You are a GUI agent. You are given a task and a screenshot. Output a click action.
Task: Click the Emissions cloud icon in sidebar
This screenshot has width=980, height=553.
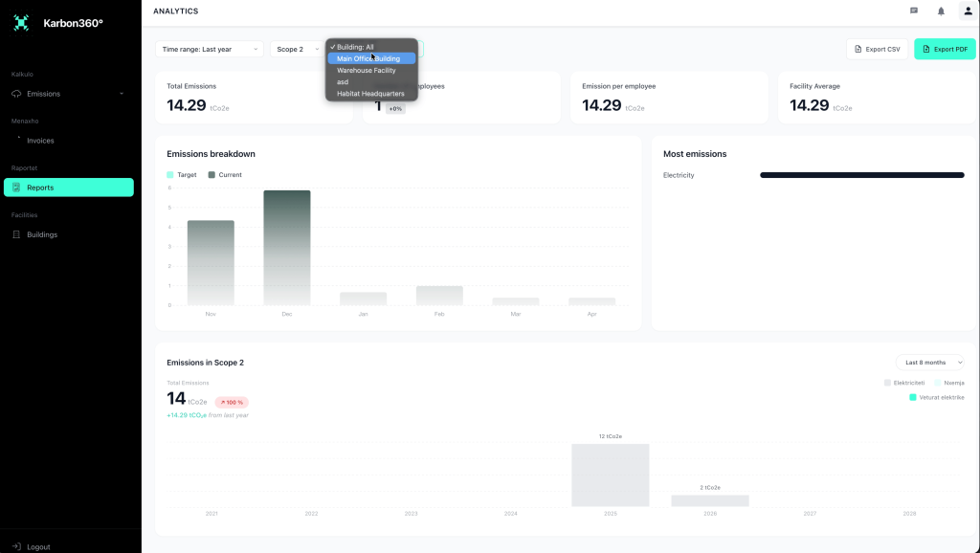(16, 94)
